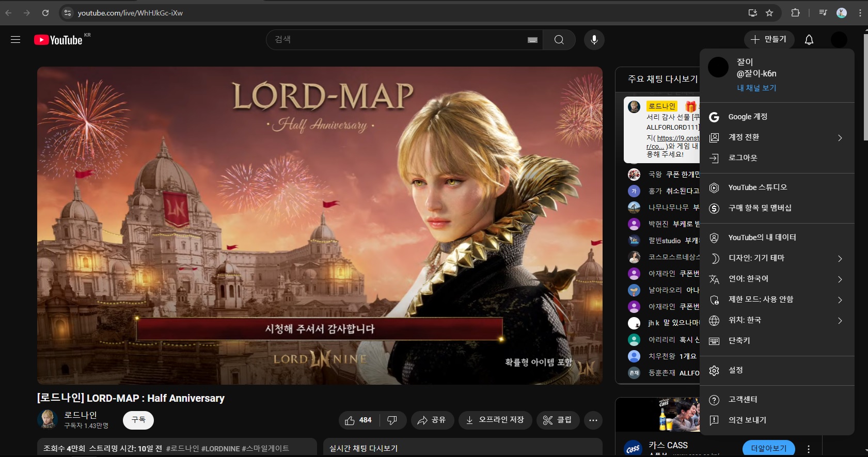Open the on-screen keyboard in search box
Screen dimensions: 868x457
(533, 40)
